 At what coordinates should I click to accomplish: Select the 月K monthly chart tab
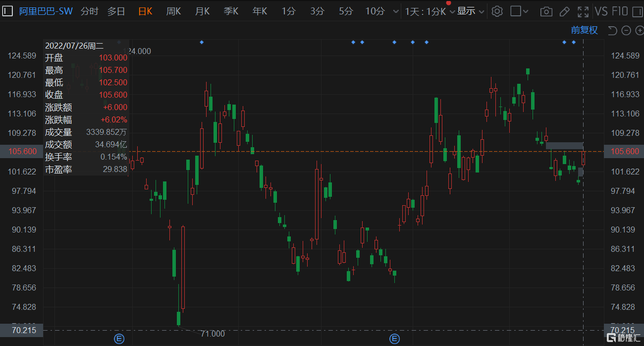(203, 11)
